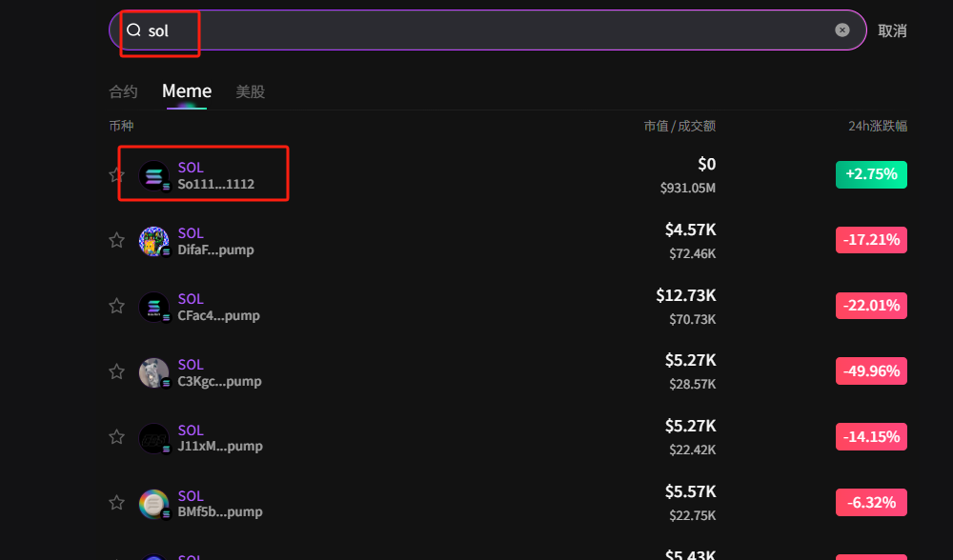Click the search input containing 'sol'
The width and height of the screenshot is (953, 560).
point(487,30)
